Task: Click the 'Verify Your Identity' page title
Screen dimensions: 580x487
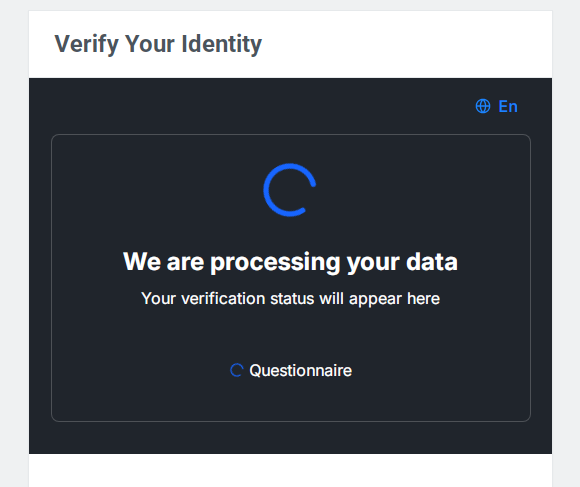Action: point(158,44)
